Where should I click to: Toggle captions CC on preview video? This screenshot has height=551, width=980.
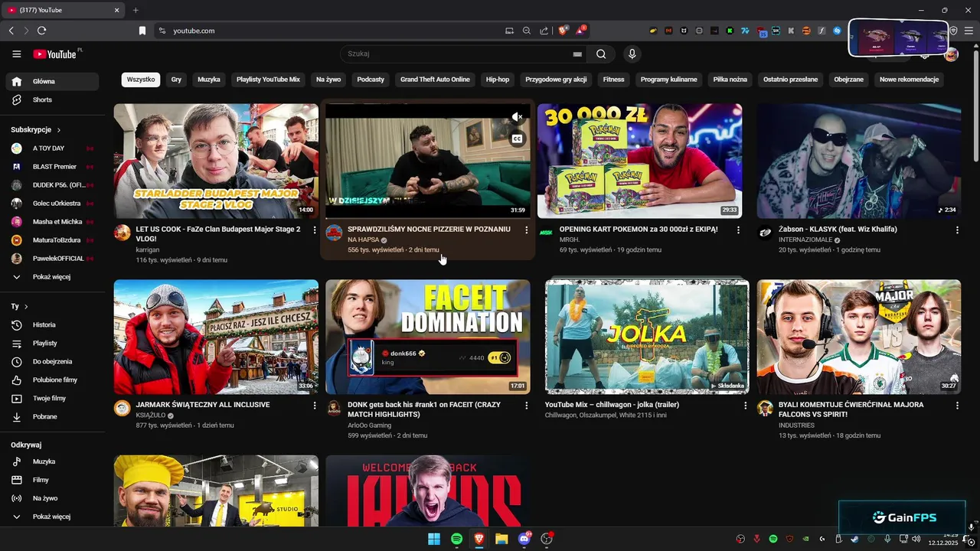click(517, 139)
